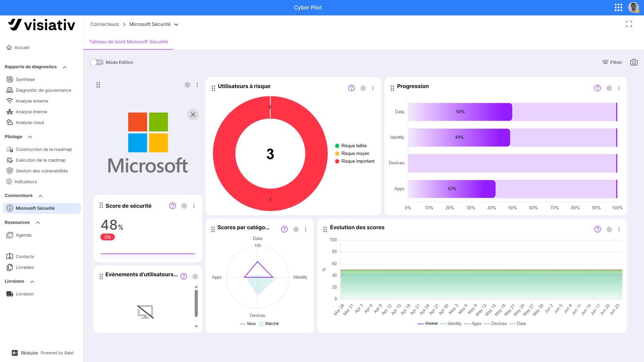Expand the Microsoft Sécurité breadcrumb dropdown
The width and height of the screenshot is (644, 362).
coord(176,24)
